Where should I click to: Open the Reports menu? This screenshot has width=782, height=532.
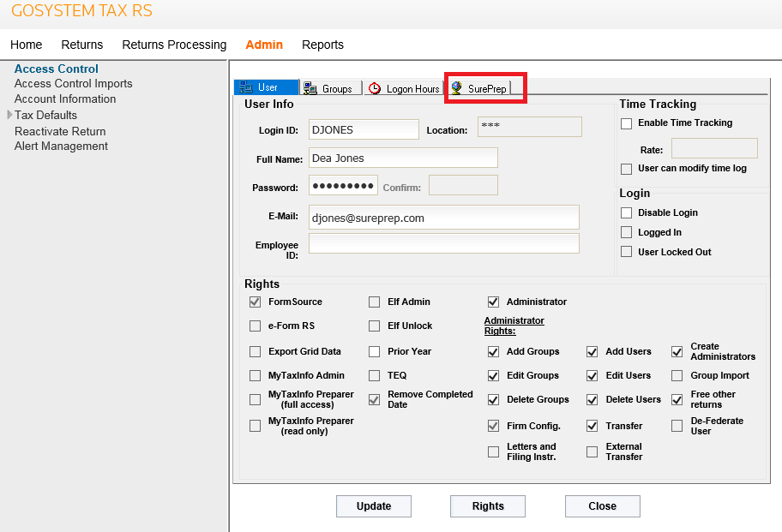click(x=322, y=45)
